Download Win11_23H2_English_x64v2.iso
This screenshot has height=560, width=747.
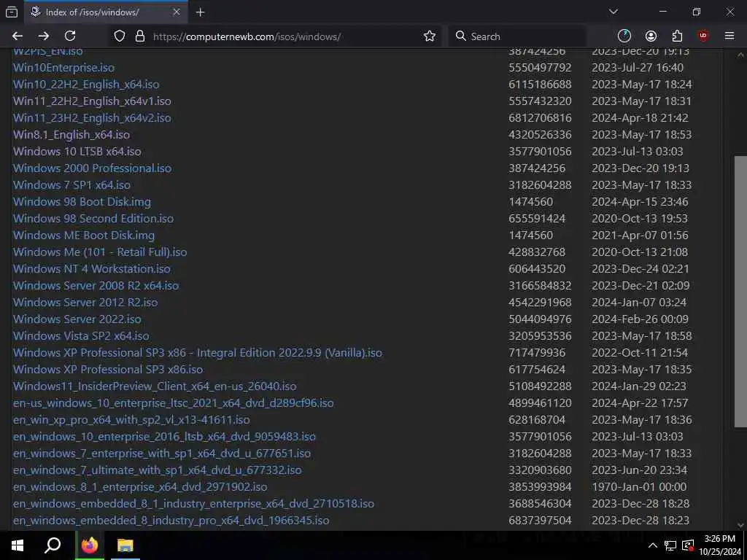pos(92,117)
